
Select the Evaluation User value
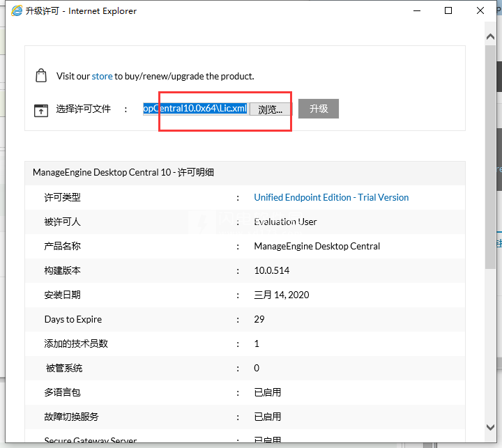pos(285,222)
